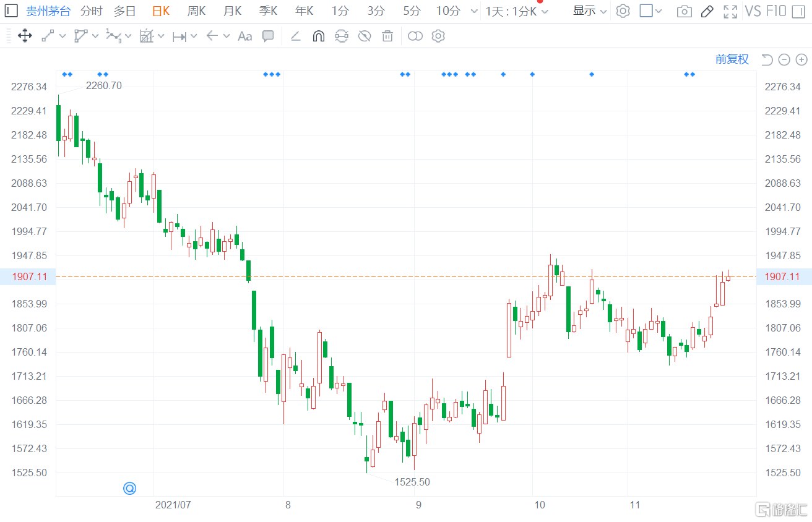Click the drawing toolbar drag handle
812x522 pixels.
[9, 36]
